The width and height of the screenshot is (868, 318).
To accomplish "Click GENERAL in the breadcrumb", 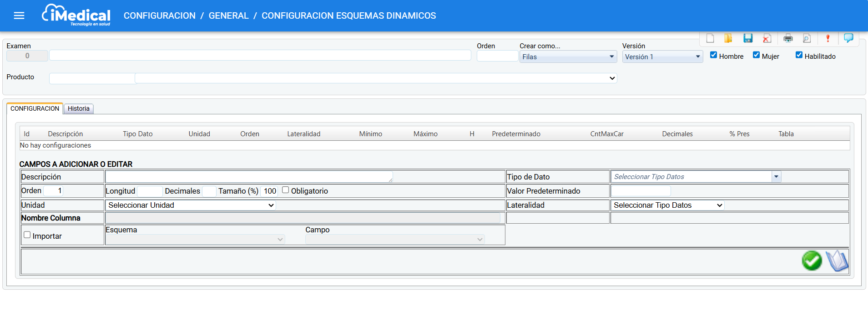I will pos(228,16).
